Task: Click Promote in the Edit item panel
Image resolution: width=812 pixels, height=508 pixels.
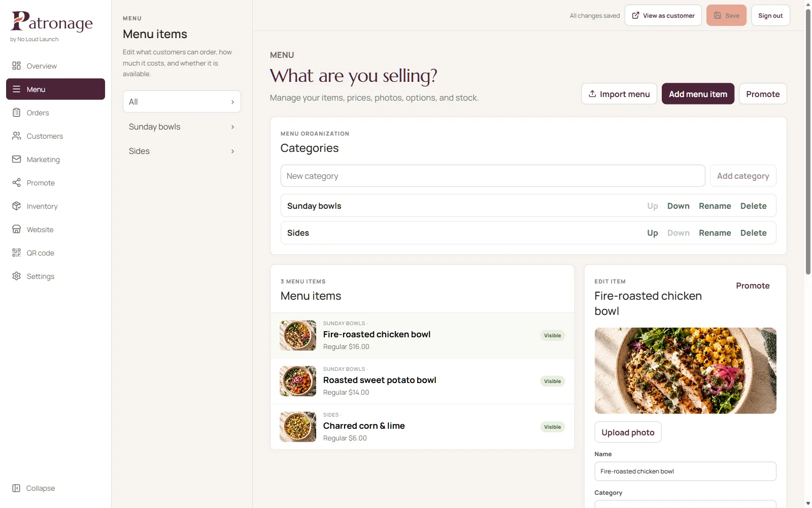Action: (753, 286)
